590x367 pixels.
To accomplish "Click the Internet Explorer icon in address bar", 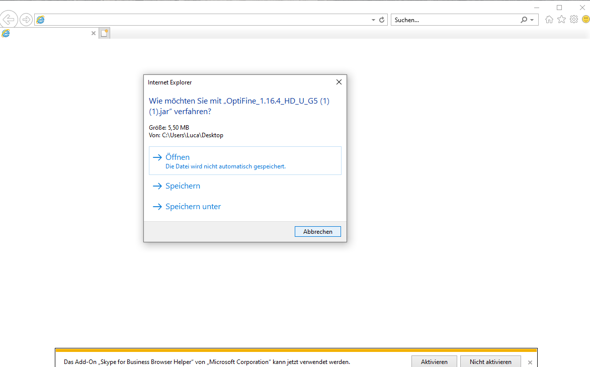I will 41,20.
